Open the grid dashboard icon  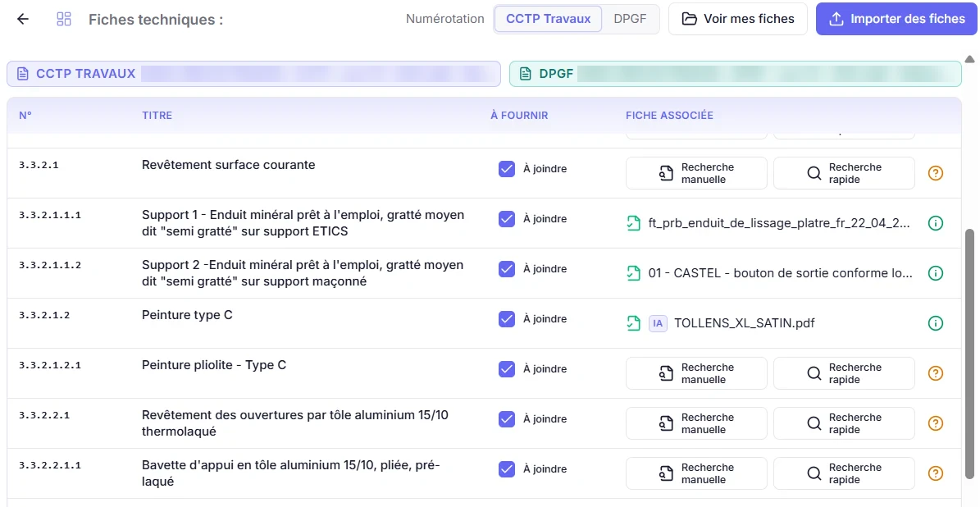[64, 19]
